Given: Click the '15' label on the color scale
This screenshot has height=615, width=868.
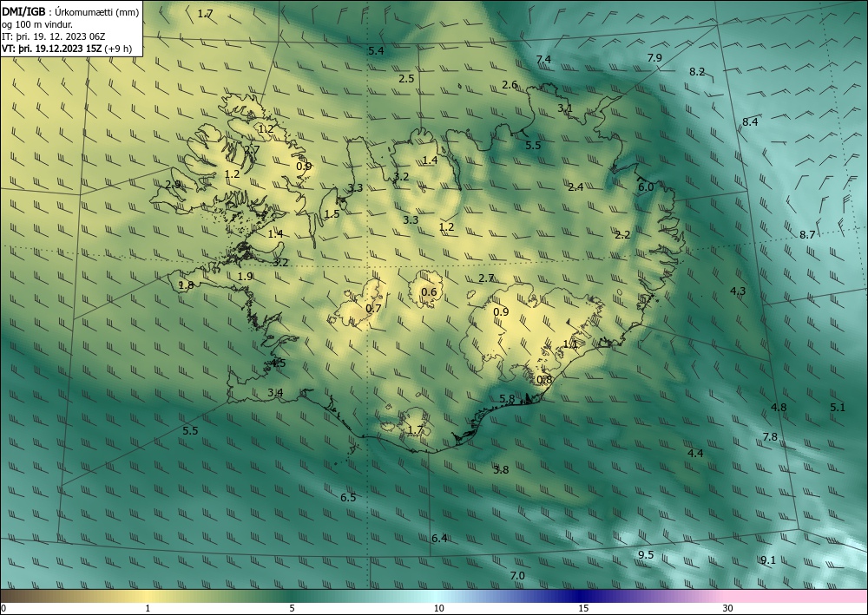Looking at the screenshot, I should (583, 608).
